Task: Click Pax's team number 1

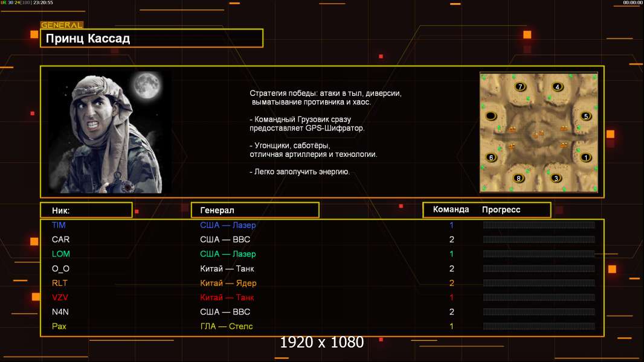Action: 451,326
